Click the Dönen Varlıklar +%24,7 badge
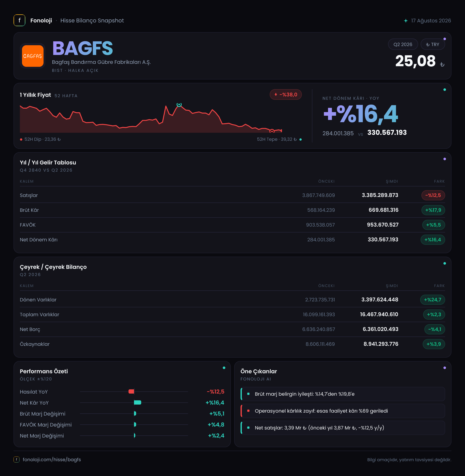The image size is (465, 476). pos(432,300)
